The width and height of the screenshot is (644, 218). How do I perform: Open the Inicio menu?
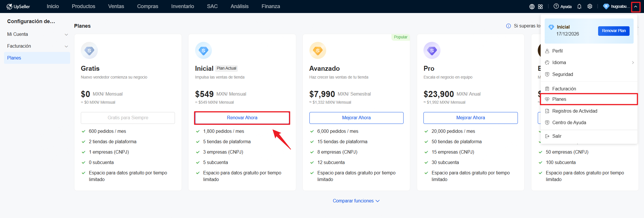click(53, 6)
